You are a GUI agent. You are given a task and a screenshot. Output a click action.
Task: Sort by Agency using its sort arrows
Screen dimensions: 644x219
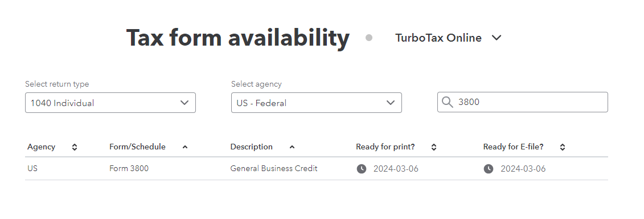click(75, 147)
